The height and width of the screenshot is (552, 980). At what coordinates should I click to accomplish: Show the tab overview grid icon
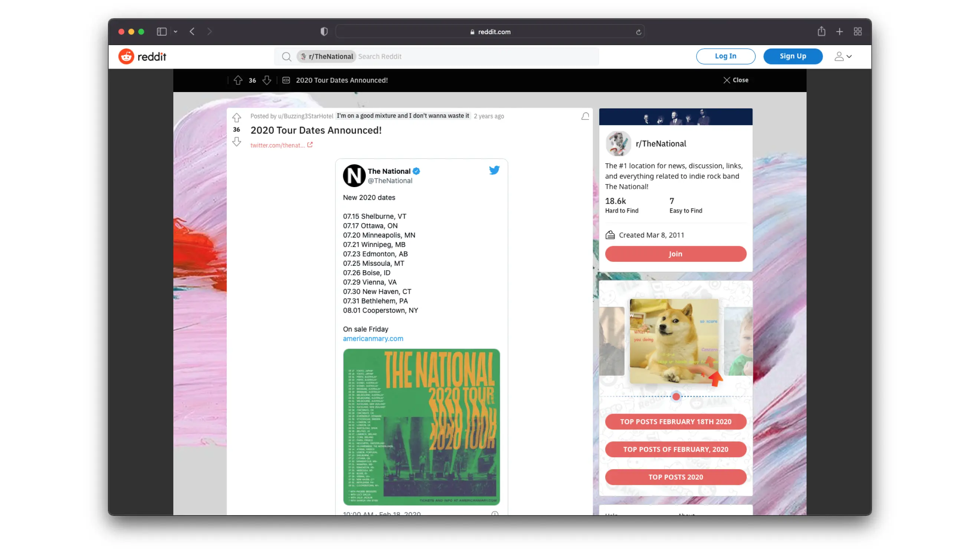click(x=858, y=32)
